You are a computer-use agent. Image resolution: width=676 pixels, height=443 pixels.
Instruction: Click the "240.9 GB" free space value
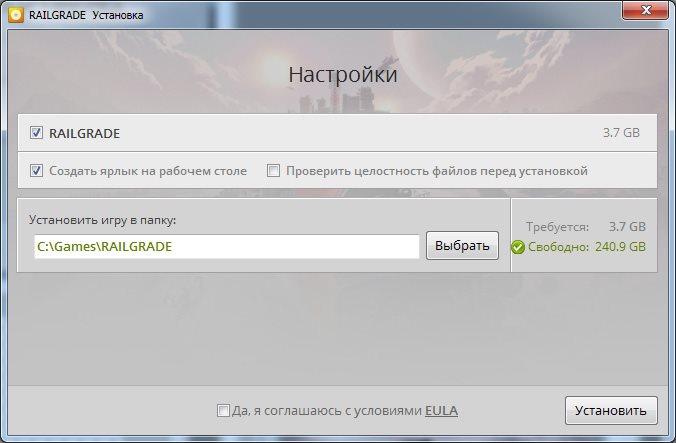pyautogui.click(x=620, y=247)
